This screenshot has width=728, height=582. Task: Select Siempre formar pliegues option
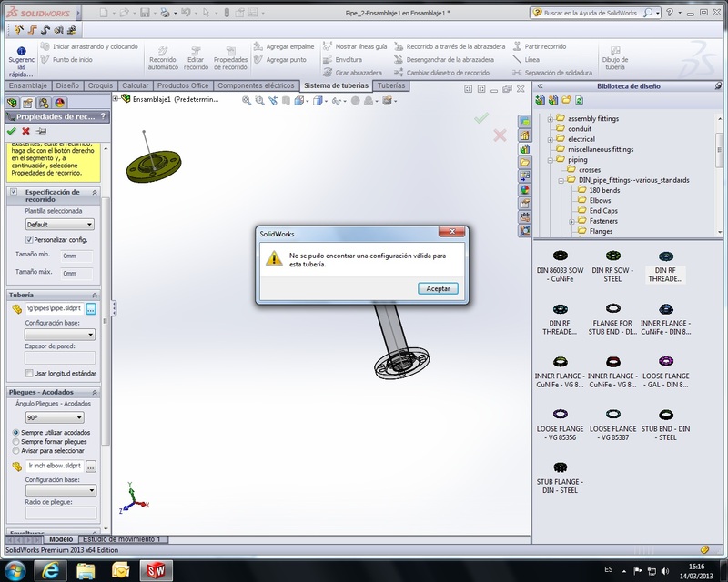[x=15, y=441]
